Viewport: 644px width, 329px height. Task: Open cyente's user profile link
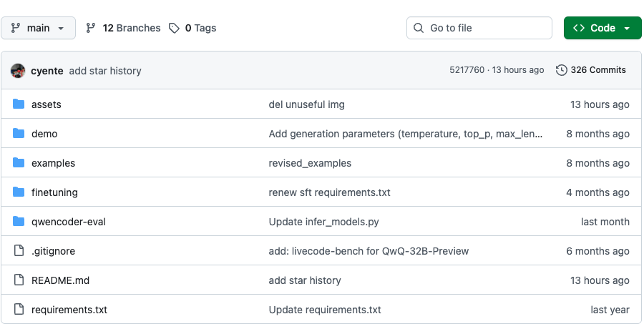47,71
